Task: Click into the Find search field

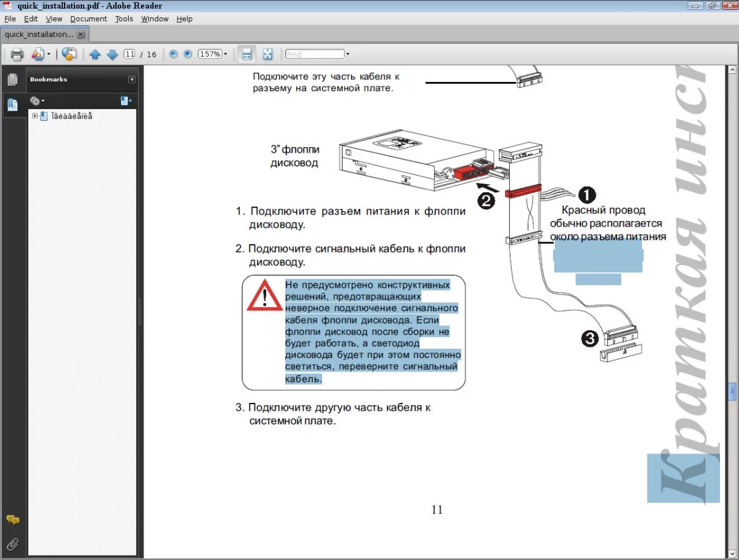Action: point(314,54)
